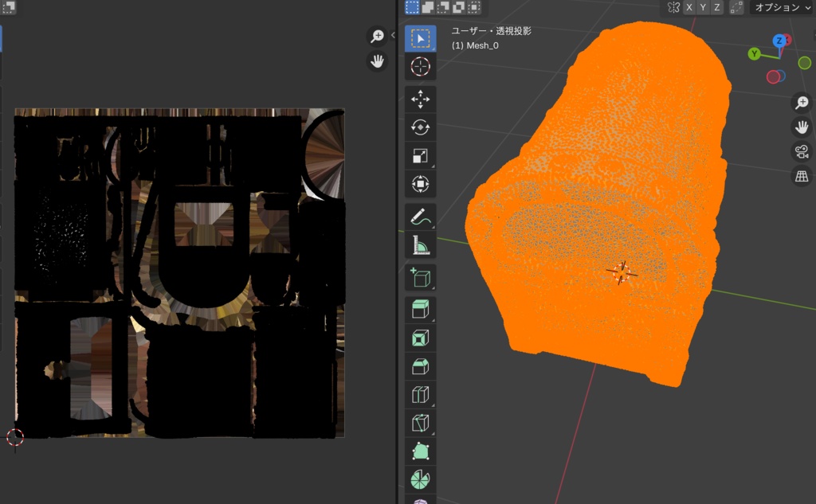Toggle X axis mirror
The image size is (816, 504).
click(689, 7)
